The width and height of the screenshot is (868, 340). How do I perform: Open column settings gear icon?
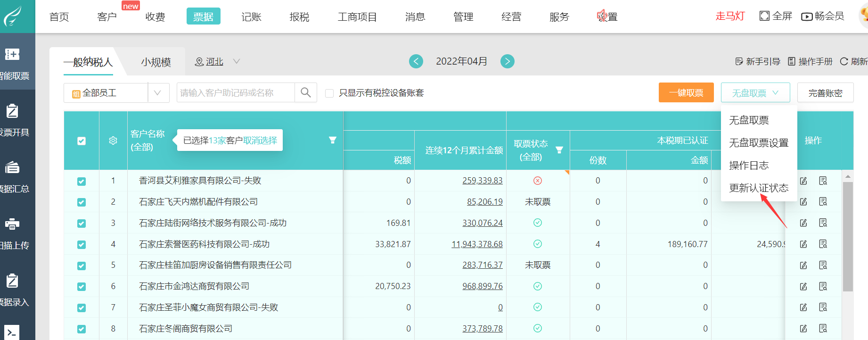pyautogui.click(x=113, y=141)
